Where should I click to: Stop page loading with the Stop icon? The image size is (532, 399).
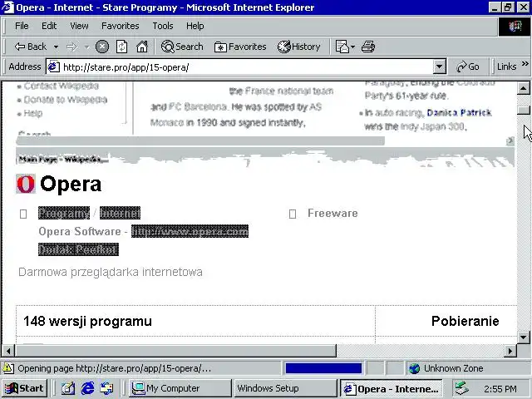(x=101, y=47)
